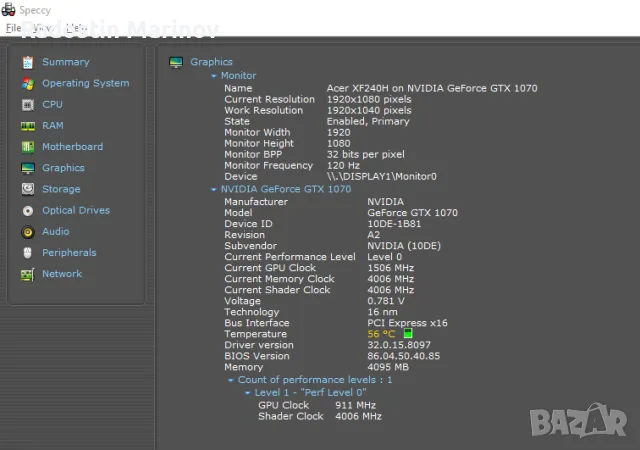Click Current GPU Clock 1506 MHz value
640x450 pixels.
click(x=391, y=268)
